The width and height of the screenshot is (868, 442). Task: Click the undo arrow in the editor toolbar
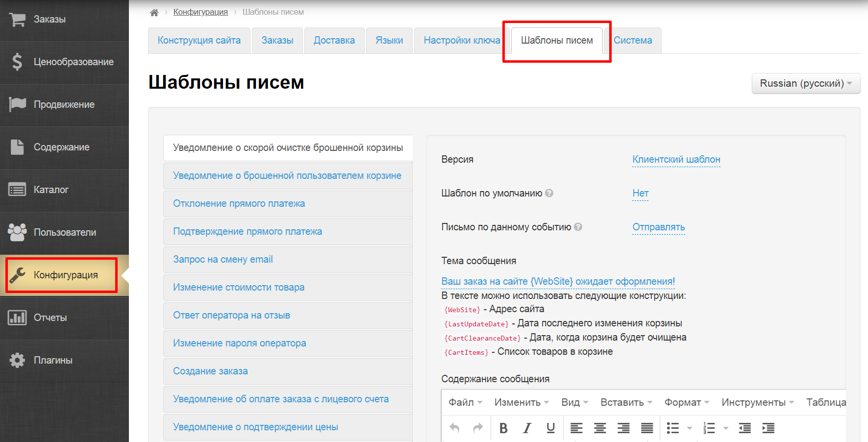(454, 428)
